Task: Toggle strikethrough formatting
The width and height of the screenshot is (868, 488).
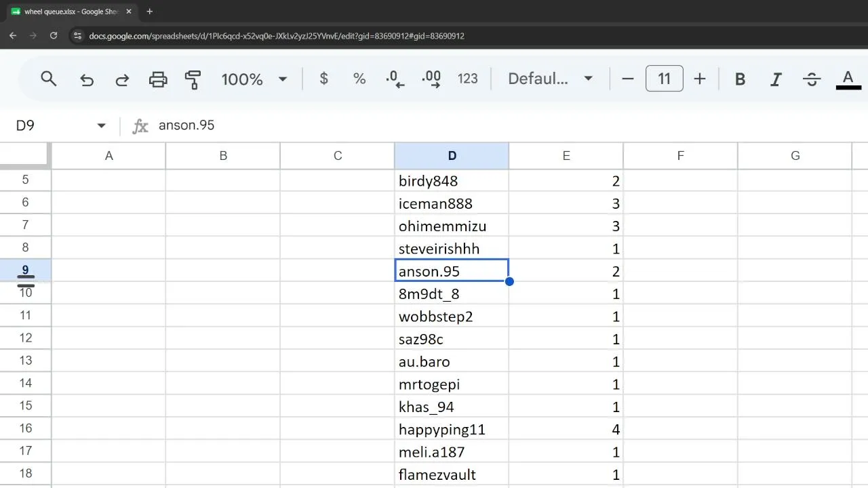Action: point(812,79)
